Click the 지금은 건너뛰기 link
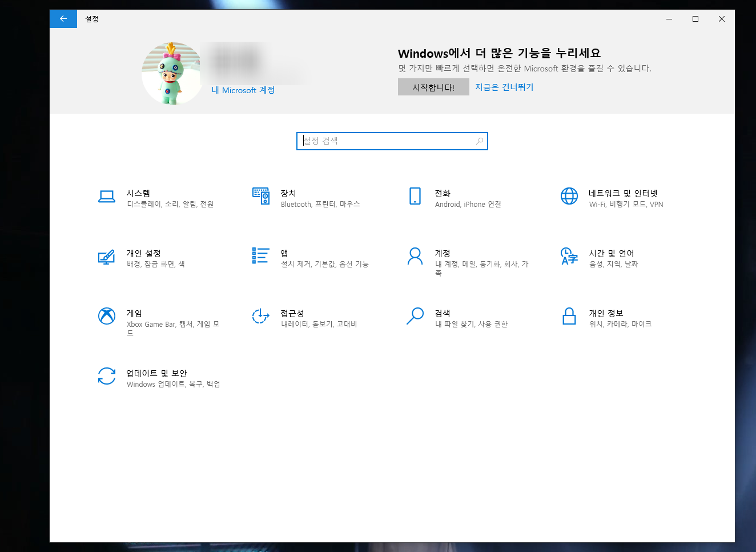The height and width of the screenshot is (552, 756). (x=504, y=87)
